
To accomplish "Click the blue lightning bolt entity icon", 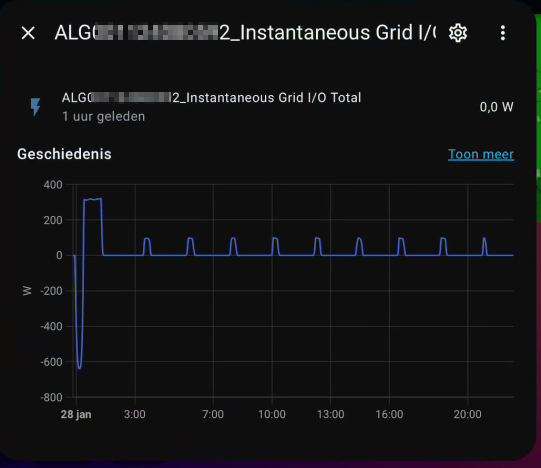I will pos(36,107).
